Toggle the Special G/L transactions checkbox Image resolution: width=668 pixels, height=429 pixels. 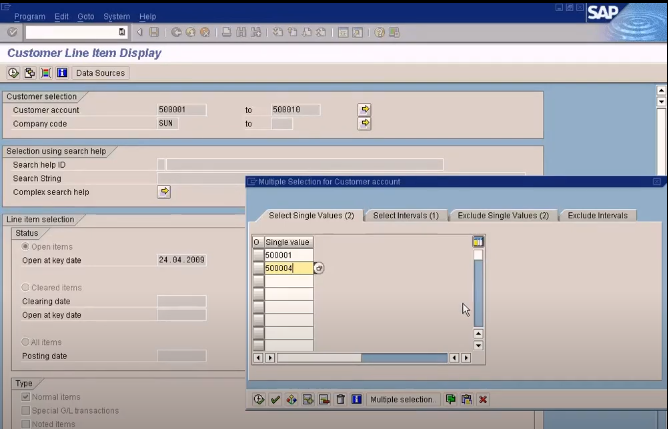coord(26,410)
